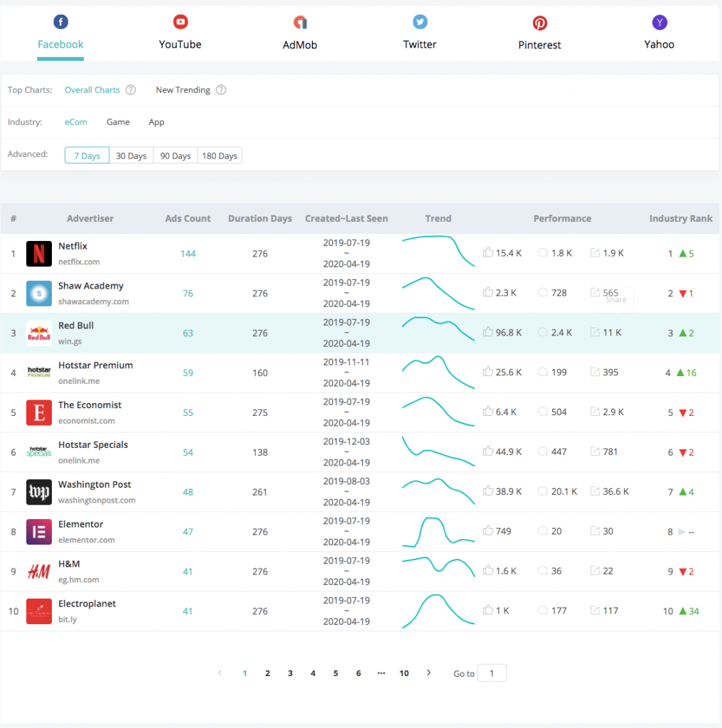Click the share icon in Washington Post row

pos(595,491)
